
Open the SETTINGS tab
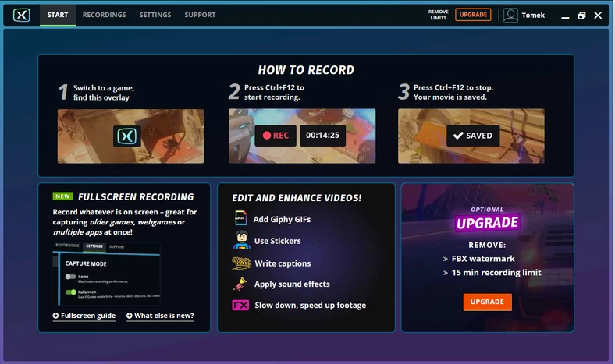pyautogui.click(x=155, y=15)
